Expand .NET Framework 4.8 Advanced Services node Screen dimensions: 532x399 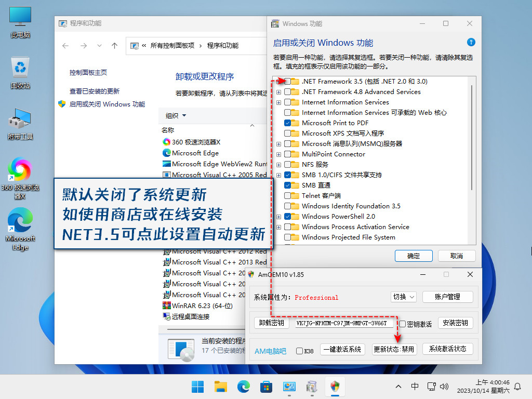pyautogui.click(x=278, y=92)
